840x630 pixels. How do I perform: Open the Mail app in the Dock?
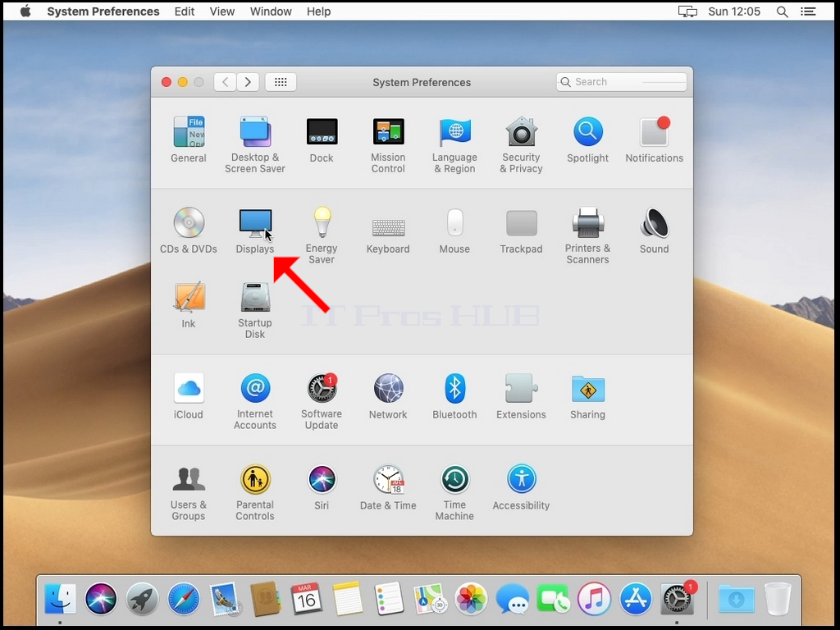(x=225, y=598)
